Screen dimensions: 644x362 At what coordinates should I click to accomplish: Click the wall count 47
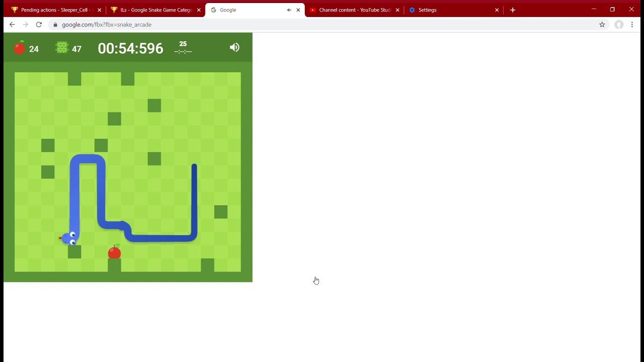(x=76, y=49)
